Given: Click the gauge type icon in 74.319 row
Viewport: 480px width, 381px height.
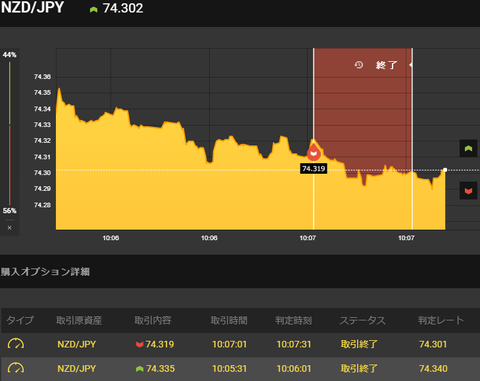Looking at the screenshot, I should coord(16,344).
